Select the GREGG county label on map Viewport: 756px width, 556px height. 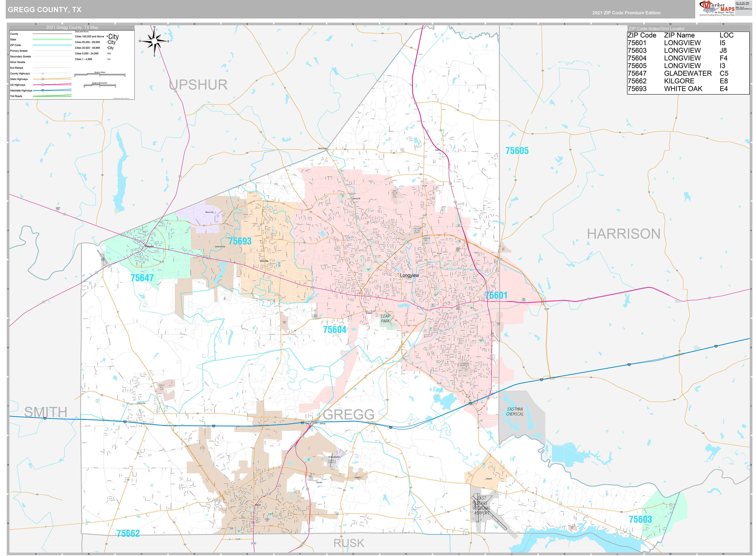(349, 414)
